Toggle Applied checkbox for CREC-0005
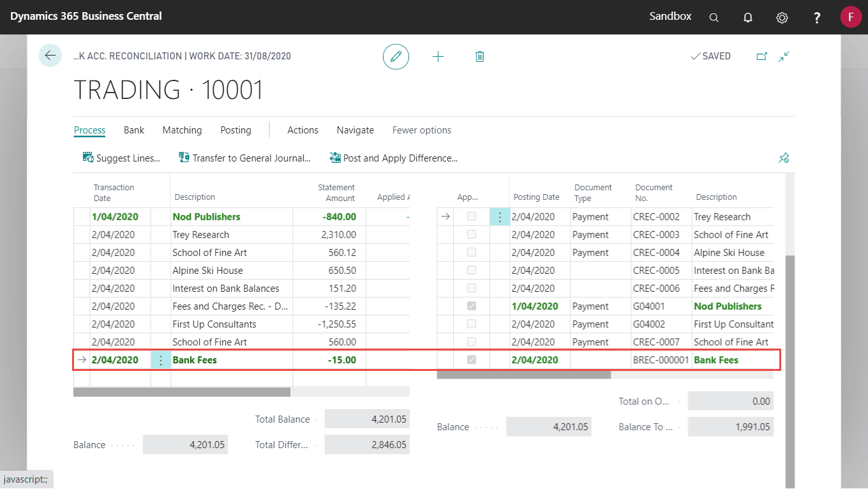This screenshot has height=489, width=868. (x=472, y=270)
